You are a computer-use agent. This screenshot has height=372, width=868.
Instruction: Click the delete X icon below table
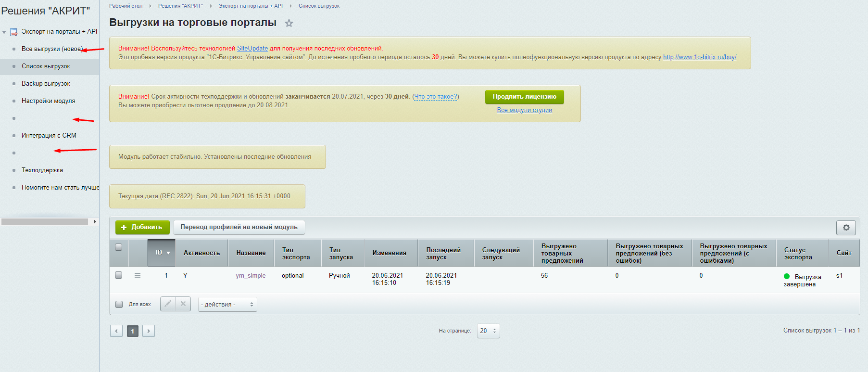183,304
